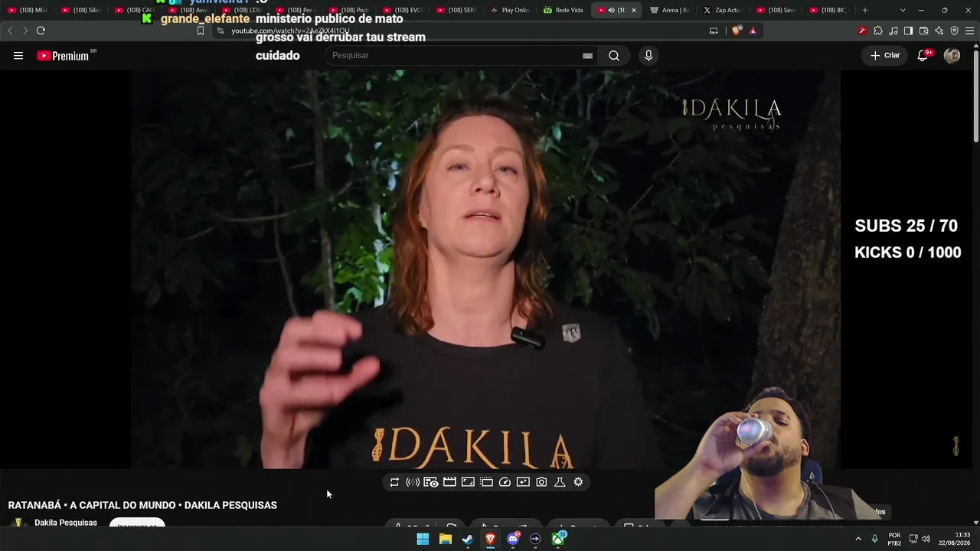
Task: Switch to the Arena tab
Action: (x=670, y=10)
